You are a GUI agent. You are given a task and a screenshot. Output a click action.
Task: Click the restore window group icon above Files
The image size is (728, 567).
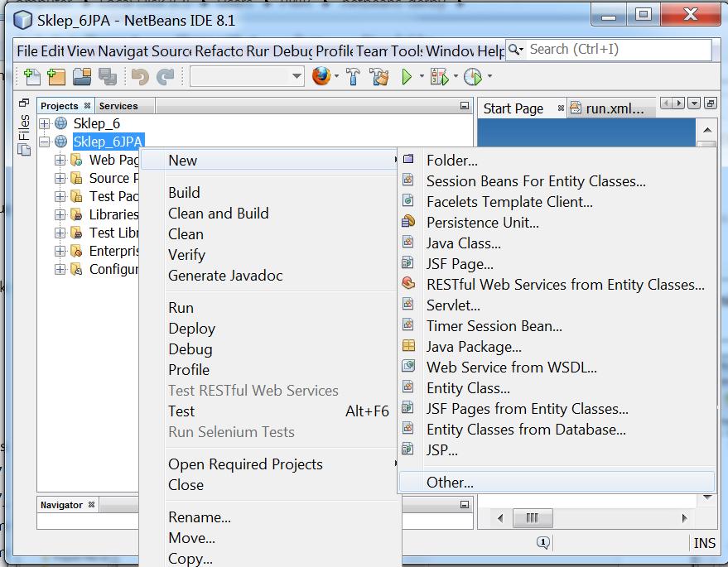[x=24, y=103]
